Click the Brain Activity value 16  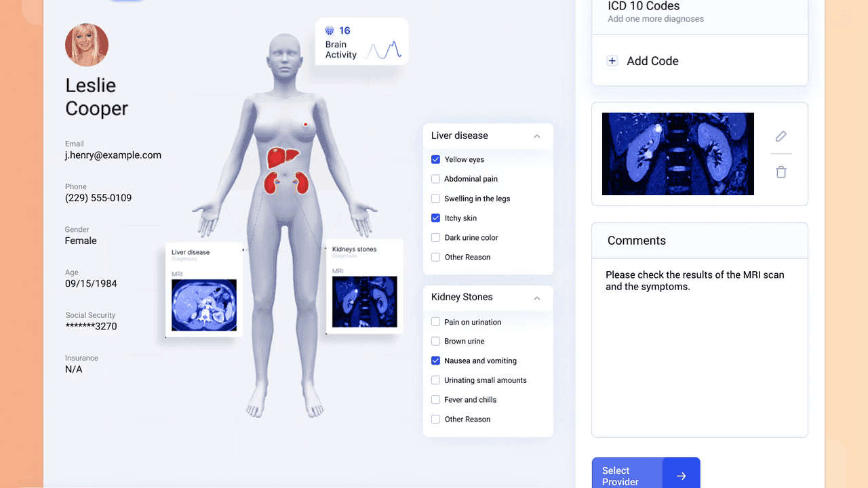coord(344,30)
